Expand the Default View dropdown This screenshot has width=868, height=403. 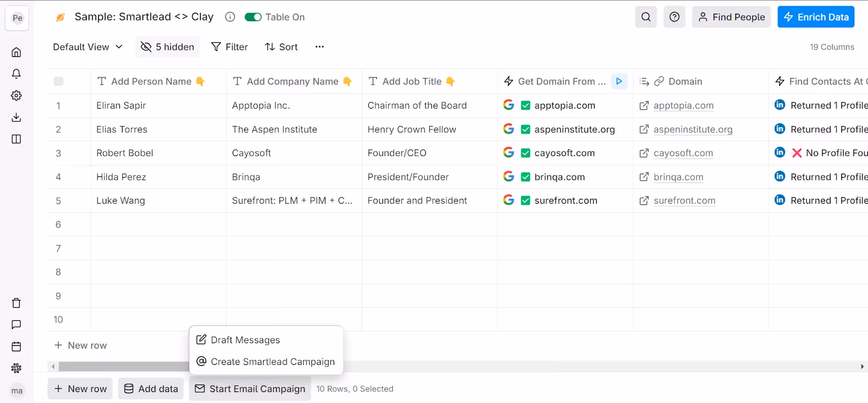click(88, 47)
